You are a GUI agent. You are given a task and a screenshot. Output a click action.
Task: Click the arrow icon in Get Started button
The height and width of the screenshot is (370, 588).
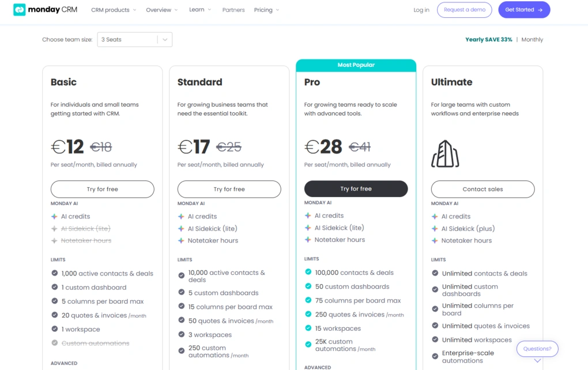point(540,10)
